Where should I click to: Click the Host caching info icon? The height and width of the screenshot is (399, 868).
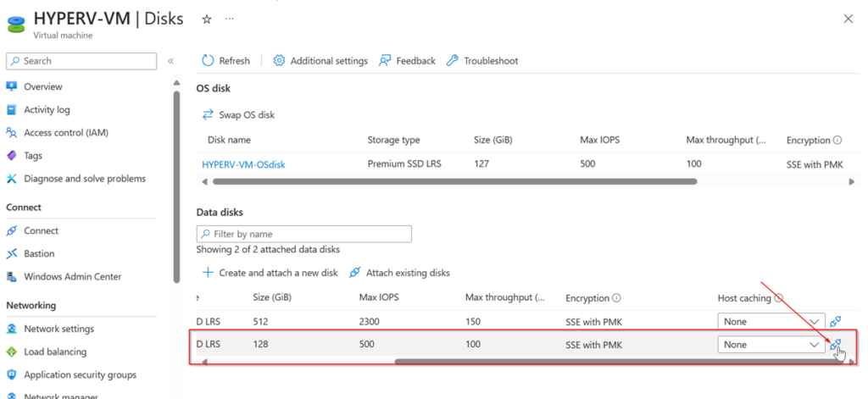click(x=778, y=298)
